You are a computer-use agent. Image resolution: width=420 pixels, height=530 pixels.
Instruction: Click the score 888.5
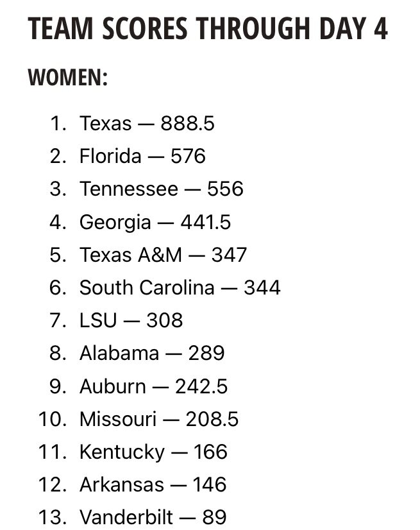pos(187,123)
